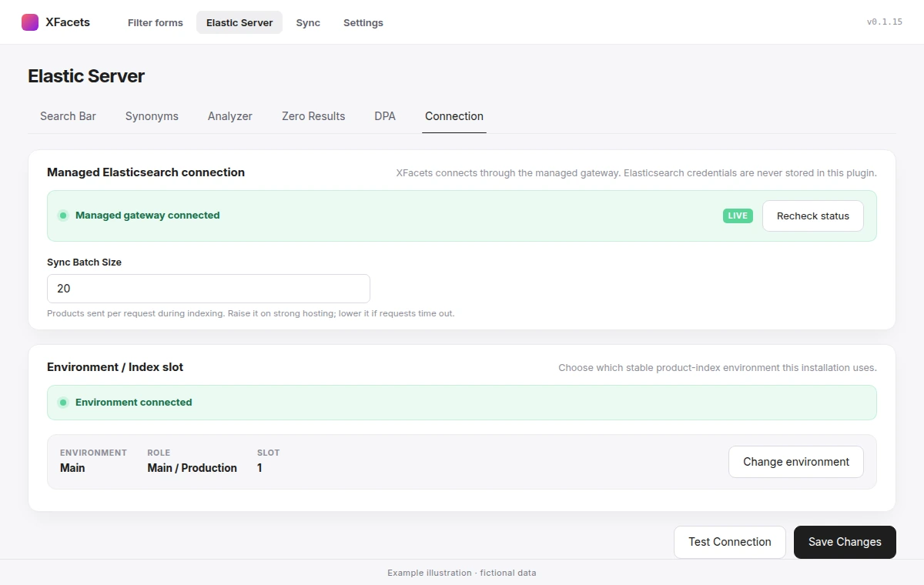The height and width of the screenshot is (585, 924).
Task: Click the green Environment connected status dot
Action: tap(63, 403)
